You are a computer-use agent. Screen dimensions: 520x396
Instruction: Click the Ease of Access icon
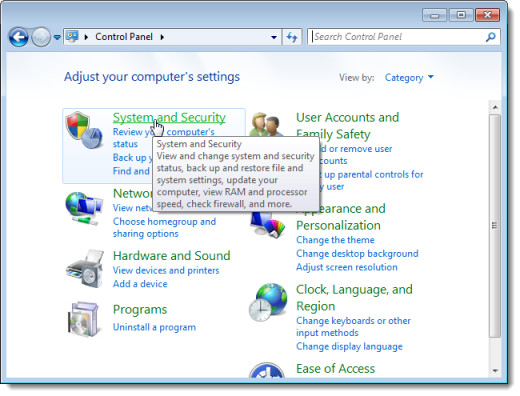pyautogui.click(x=267, y=370)
